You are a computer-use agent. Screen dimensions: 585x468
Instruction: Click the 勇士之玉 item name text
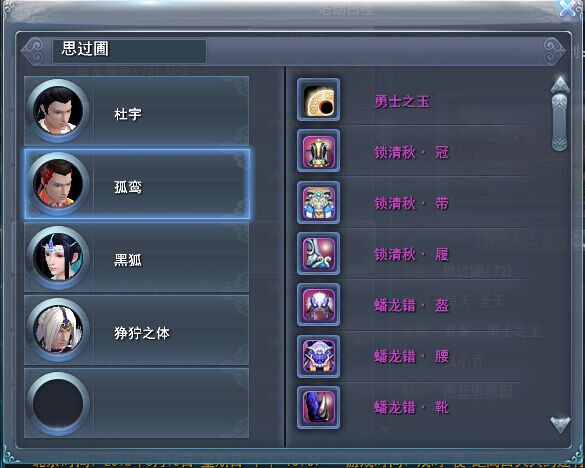click(x=402, y=102)
